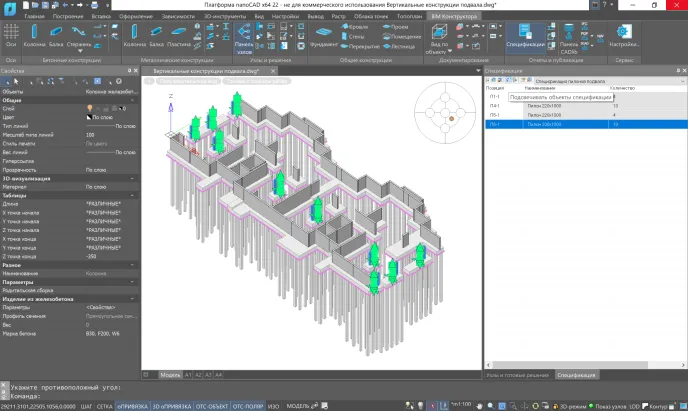Image resolution: width=688 pixels, height=411 pixels.
Task: Toggle СЕТКА grid in status bar
Action: click(x=104, y=406)
